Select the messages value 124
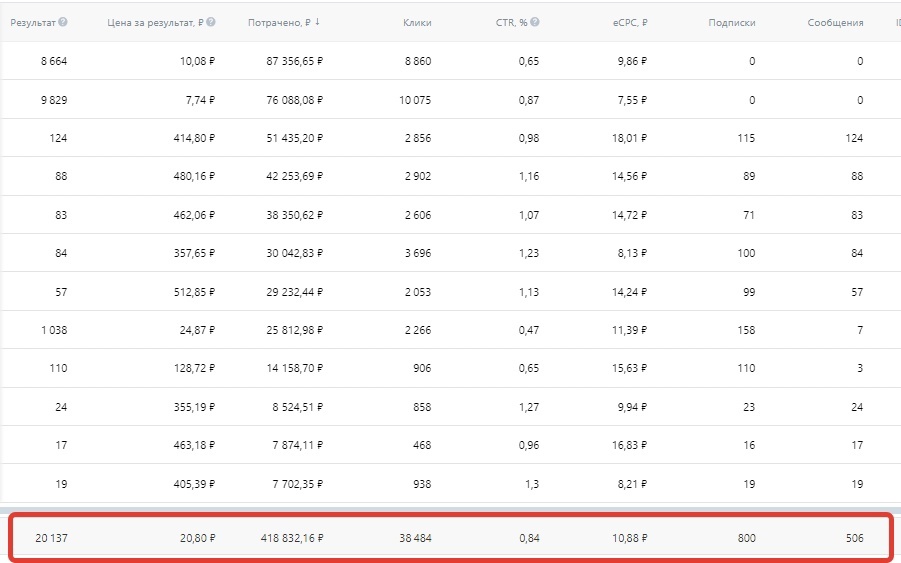Screen dimensions: 901x563 tap(854, 138)
